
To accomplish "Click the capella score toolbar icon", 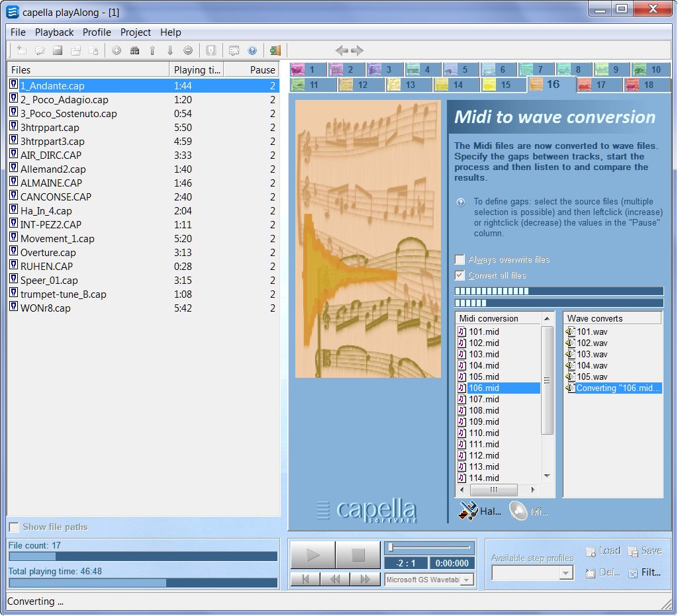I will (x=211, y=50).
